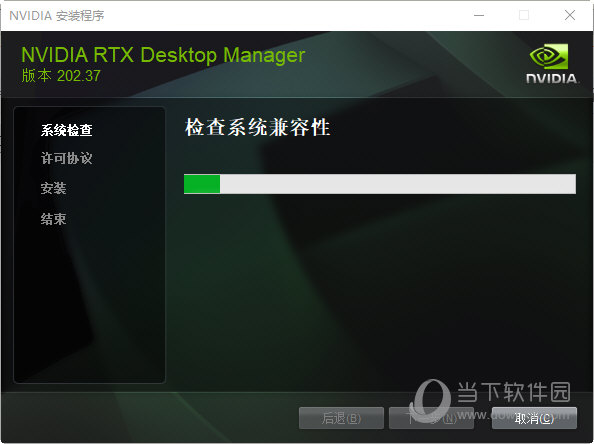Click the 检查系统兼容性 heading

(x=258, y=127)
